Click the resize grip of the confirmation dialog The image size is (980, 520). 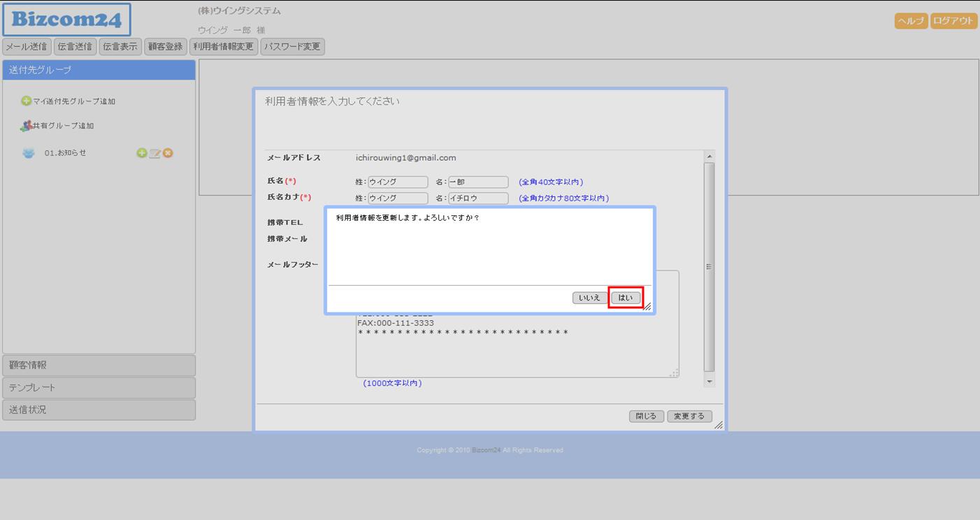click(647, 306)
